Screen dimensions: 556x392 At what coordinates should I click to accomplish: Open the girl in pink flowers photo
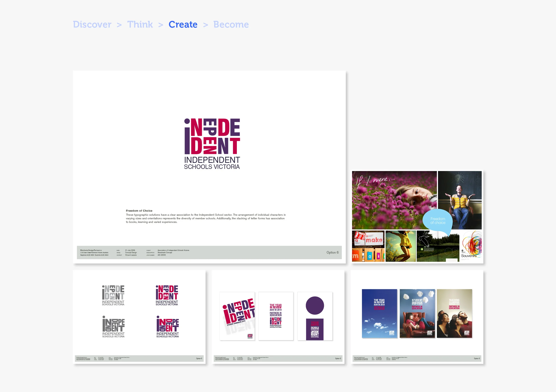pos(394,200)
